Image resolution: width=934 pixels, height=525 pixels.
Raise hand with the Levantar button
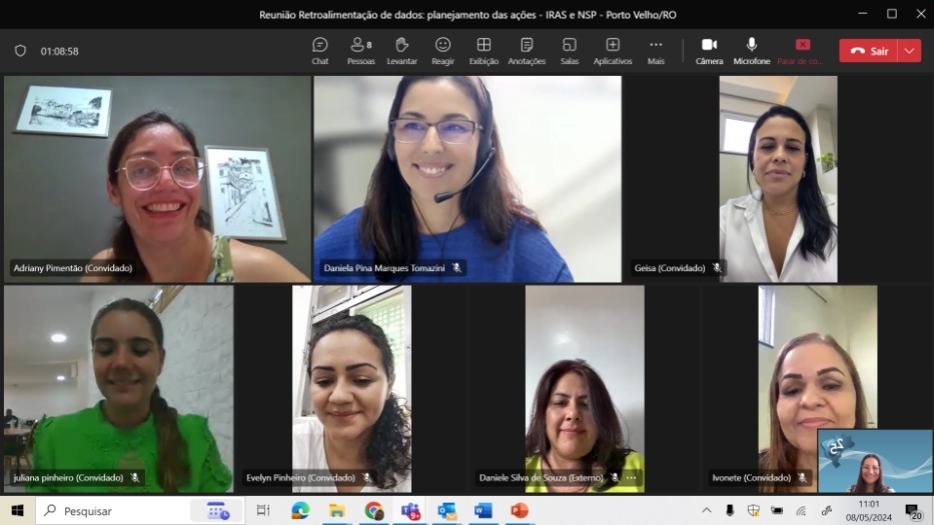[402, 51]
